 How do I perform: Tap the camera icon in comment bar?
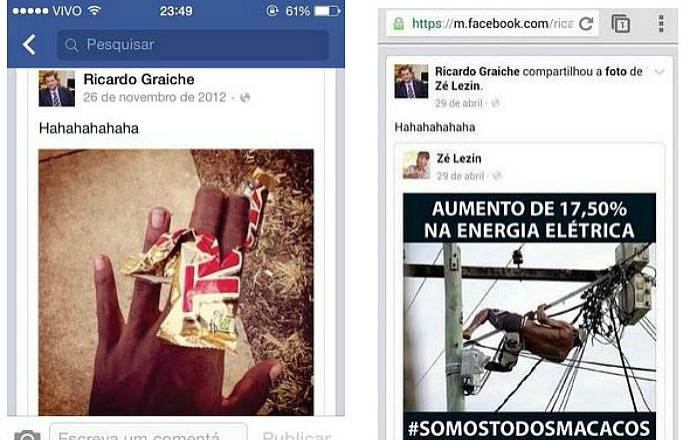click(x=27, y=435)
